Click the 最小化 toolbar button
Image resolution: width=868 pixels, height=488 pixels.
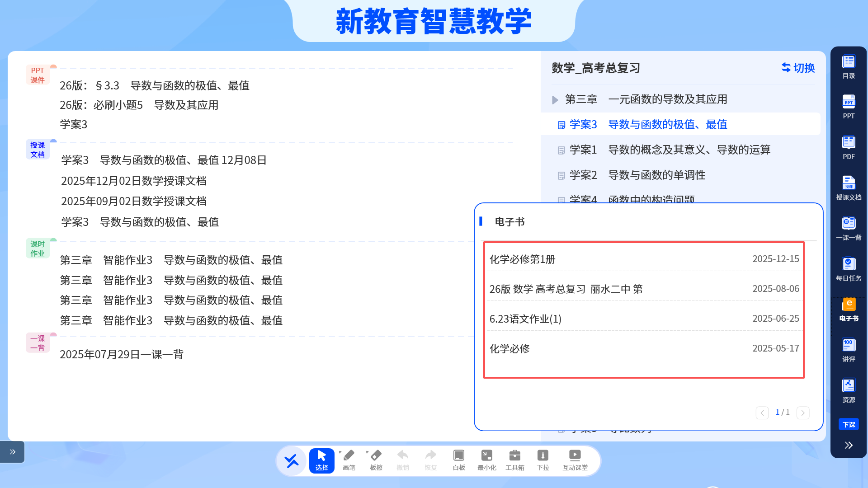coord(486,460)
